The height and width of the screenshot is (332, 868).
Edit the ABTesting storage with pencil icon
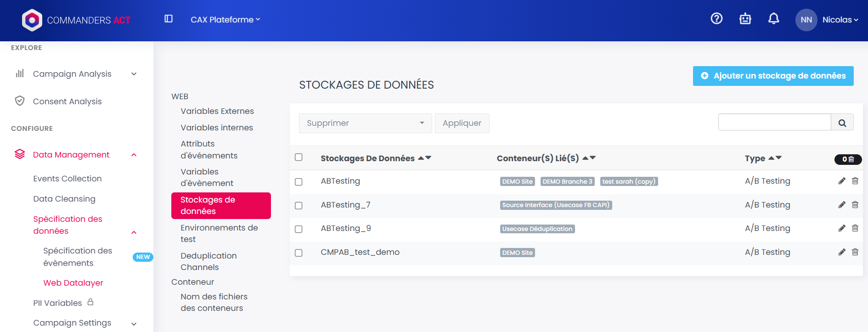coord(841,181)
